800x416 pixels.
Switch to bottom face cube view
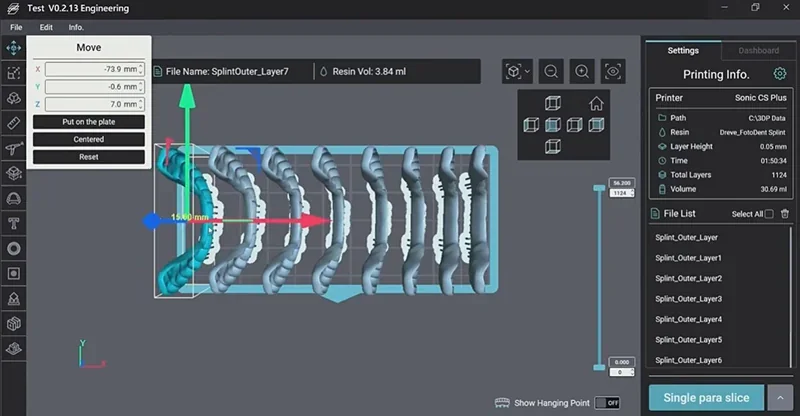click(553, 146)
